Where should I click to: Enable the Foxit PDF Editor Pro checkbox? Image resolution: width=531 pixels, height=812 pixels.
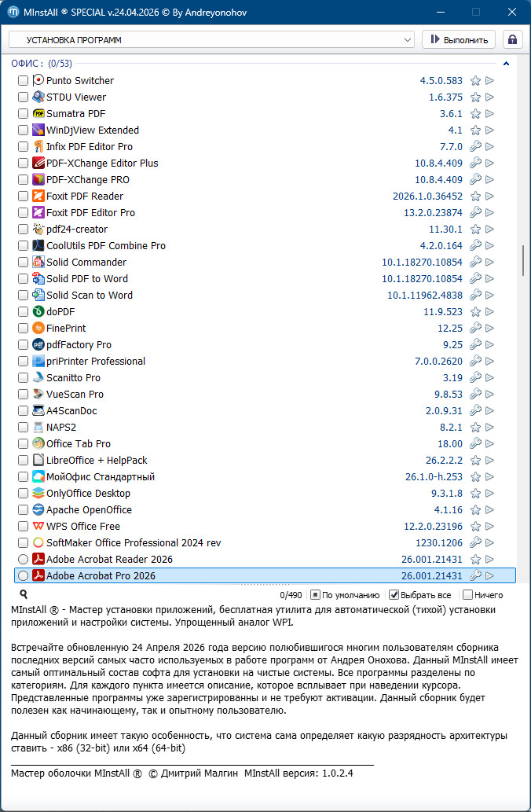(x=23, y=213)
